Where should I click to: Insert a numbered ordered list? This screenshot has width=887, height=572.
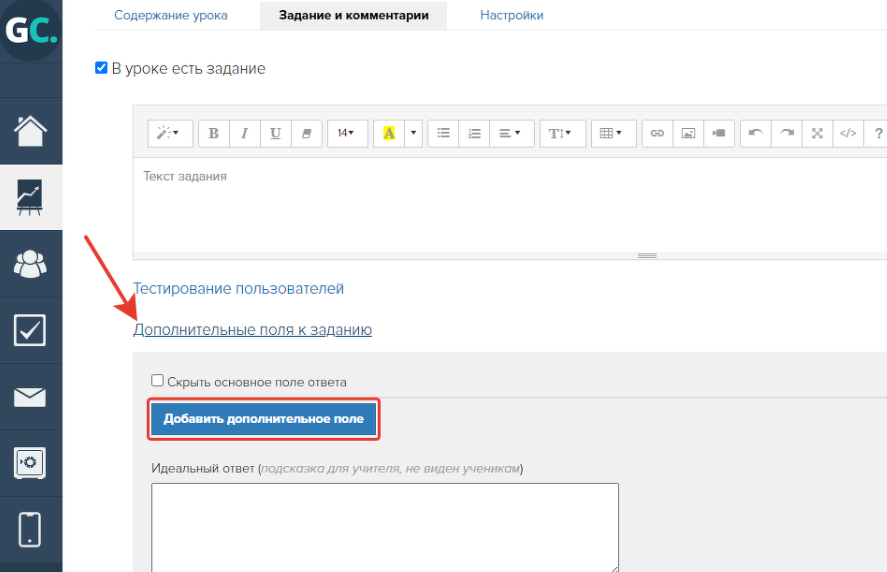[x=474, y=134]
